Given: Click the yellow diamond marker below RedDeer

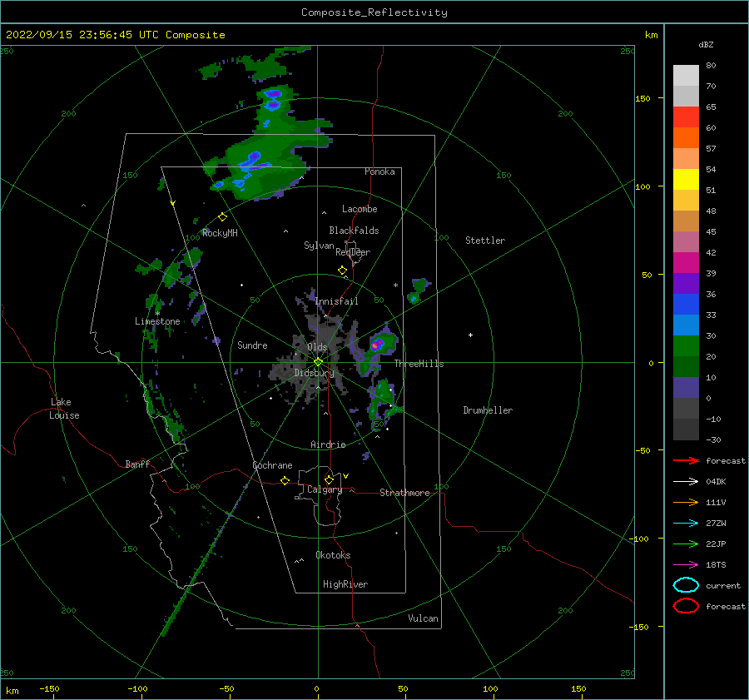Looking at the screenshot, I should (342, 271).
